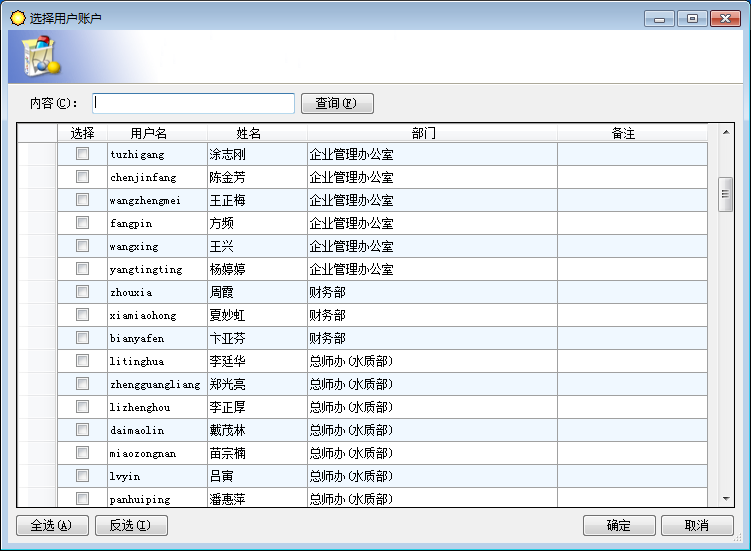This screenshot has width=751, height=551.
Task: Enable the checkbox for wangxing
Action: (x=82, y=246)
